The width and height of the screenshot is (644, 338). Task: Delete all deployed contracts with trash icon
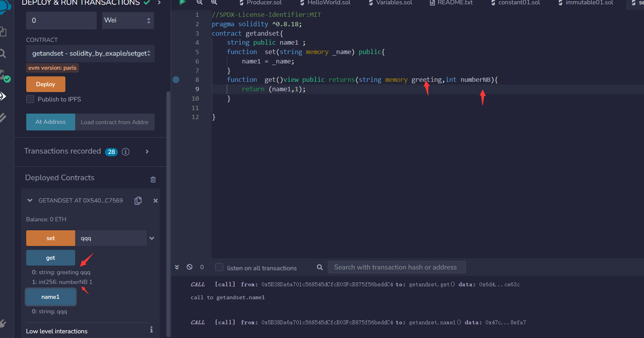coord(153,179)
